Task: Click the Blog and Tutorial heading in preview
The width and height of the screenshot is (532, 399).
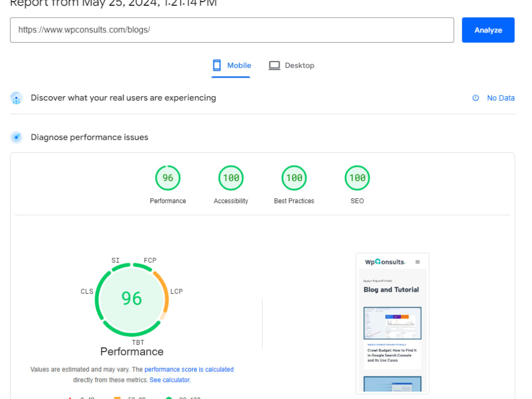Action: click(391, 290)
